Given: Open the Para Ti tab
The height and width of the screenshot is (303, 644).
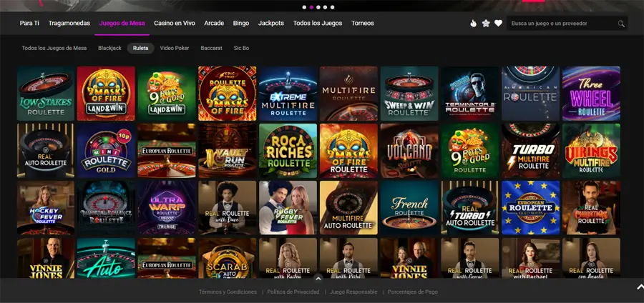Looking at the screenshot, I should coord(29,24).
